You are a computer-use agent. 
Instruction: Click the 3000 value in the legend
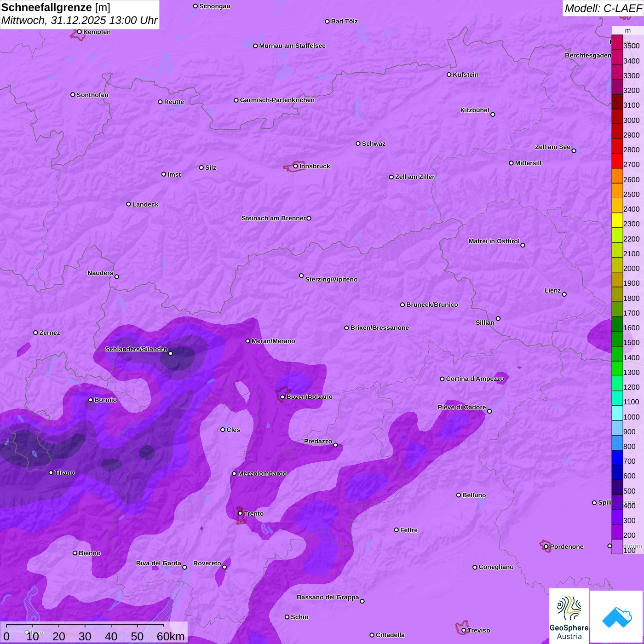tap(632, 120)
